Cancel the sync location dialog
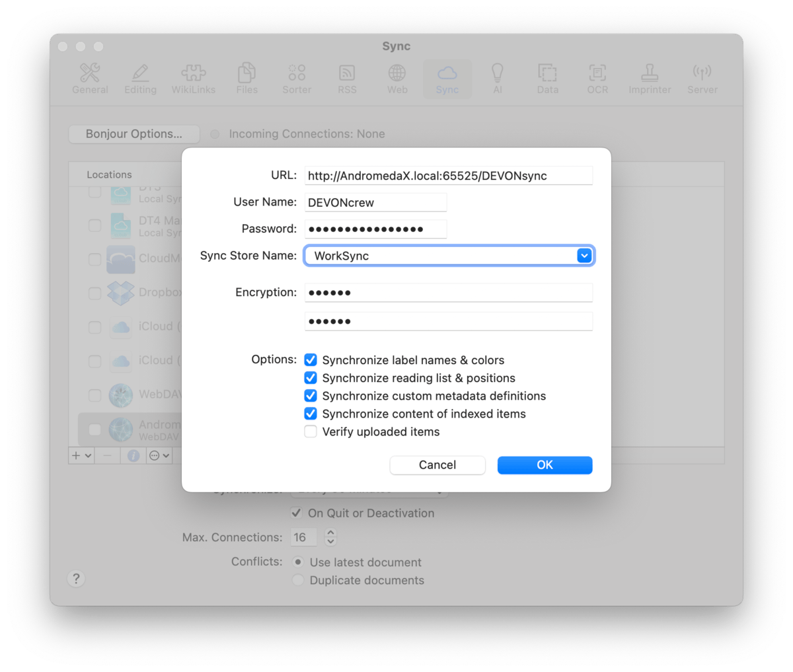This screenshot has width=793, height=672. (x=437, y=465)
